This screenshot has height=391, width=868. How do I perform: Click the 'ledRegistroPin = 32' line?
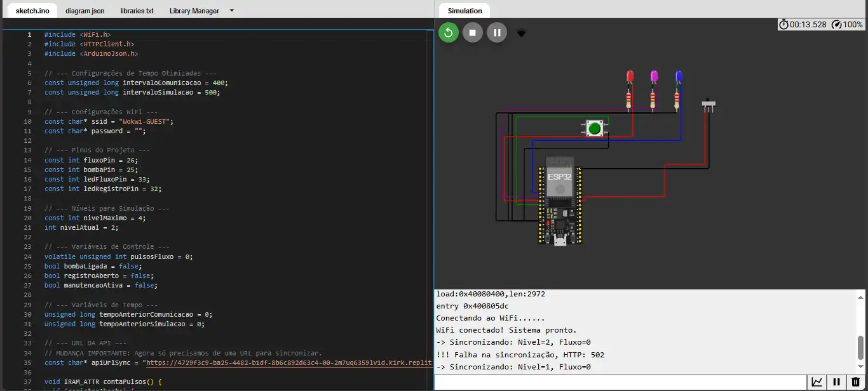tap(103, 189)
